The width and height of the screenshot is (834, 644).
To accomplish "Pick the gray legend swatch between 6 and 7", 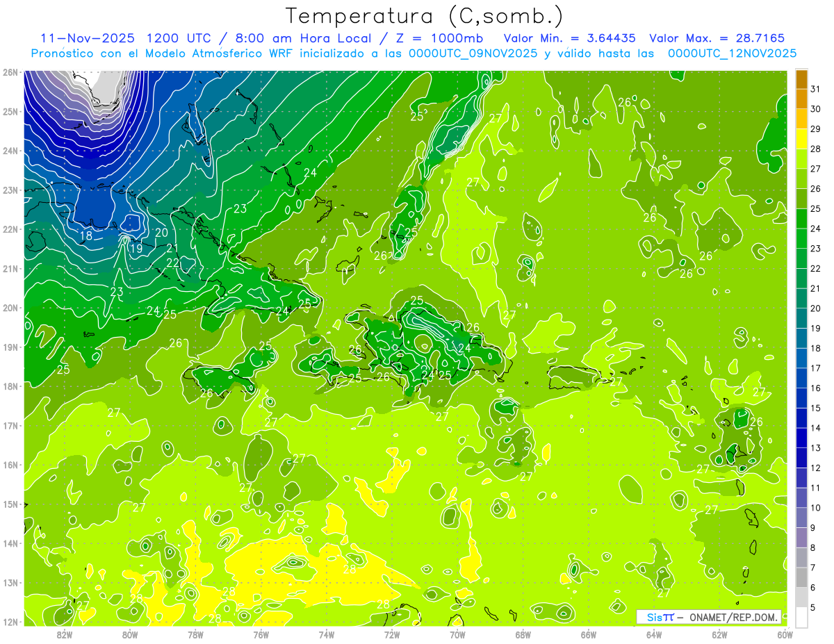I will pyautogui.click(x=801, y=577).
